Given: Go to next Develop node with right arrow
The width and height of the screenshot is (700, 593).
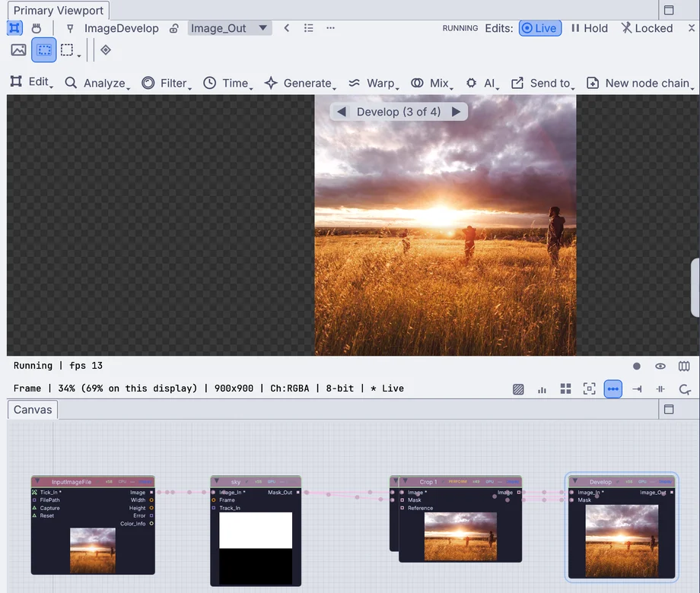Looking at the screenshot, I should click(x=456, y=112).
